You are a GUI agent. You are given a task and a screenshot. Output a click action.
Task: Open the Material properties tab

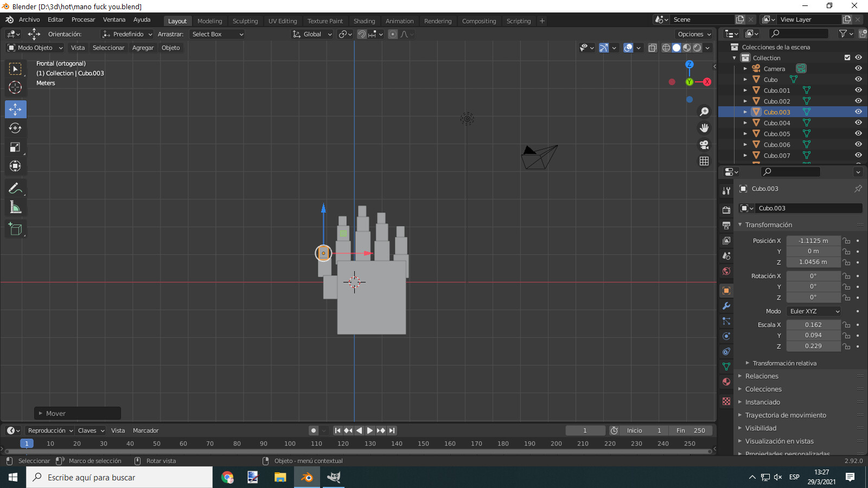pos(726,382)
